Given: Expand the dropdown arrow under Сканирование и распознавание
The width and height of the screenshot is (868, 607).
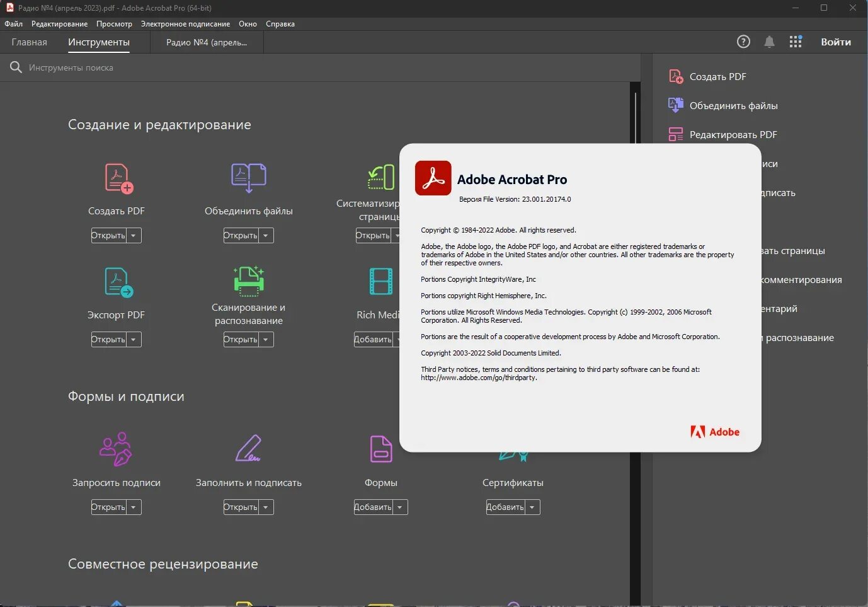Looking at the screenshot, I should coord(266,340).
